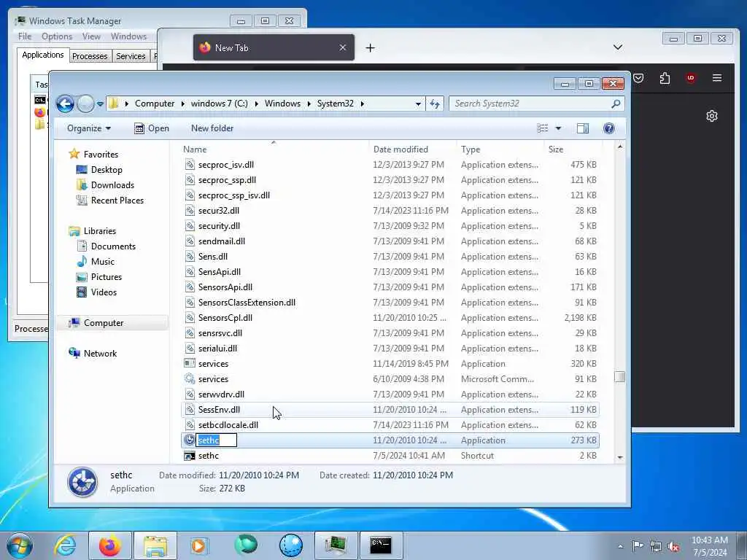Open recent pages dropdown beside Forward button
Image resolution: width=747 pixels, height=560 pixels.
point(100,104)
